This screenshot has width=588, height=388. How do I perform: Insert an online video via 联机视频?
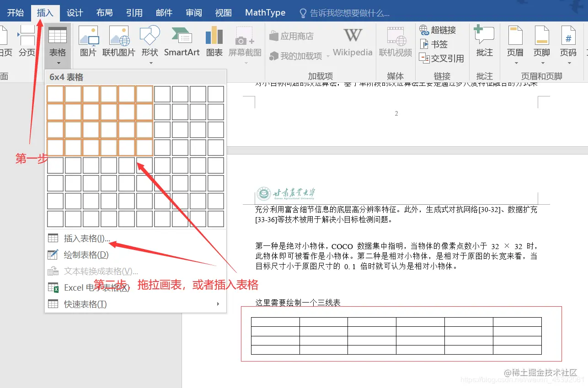coord(395,42)
